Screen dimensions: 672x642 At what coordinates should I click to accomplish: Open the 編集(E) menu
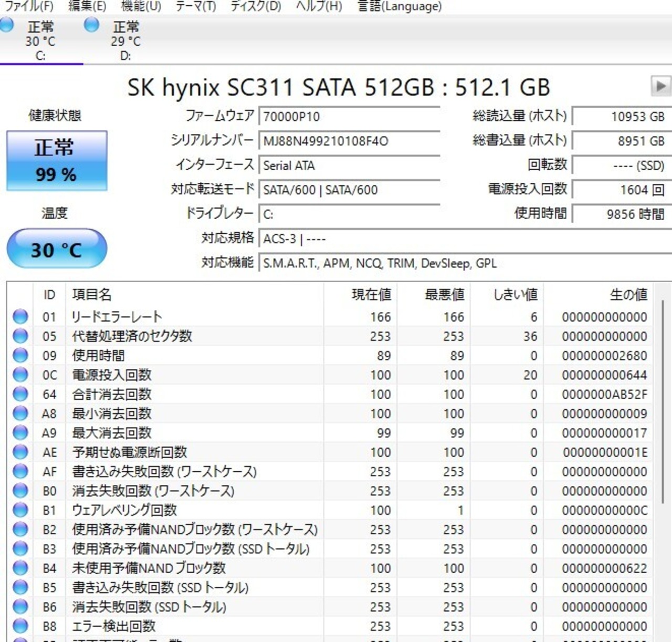87,6
